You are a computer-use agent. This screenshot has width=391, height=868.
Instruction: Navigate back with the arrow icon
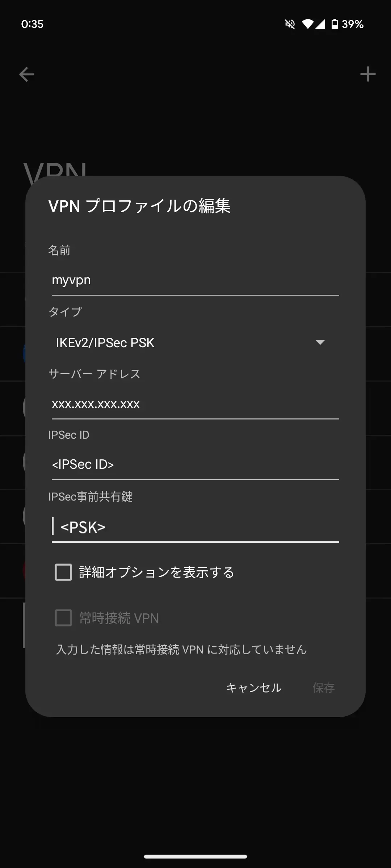click(26, 75)
